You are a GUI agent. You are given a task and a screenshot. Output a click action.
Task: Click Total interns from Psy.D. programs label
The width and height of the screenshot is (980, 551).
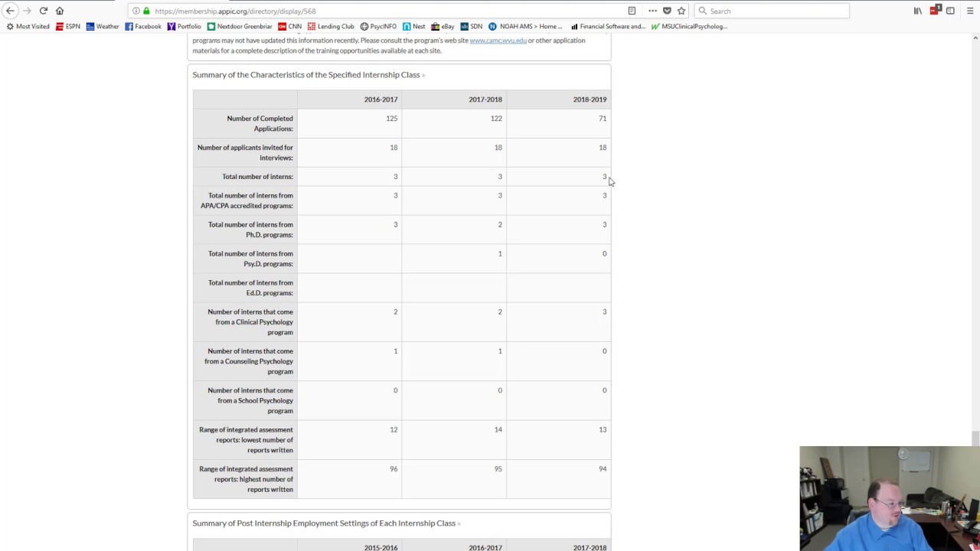[250, 259]
